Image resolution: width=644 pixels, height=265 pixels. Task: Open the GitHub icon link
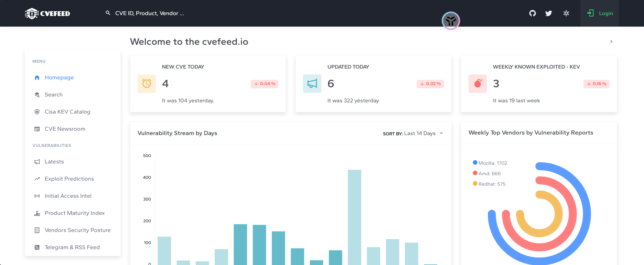click(532, 13)
